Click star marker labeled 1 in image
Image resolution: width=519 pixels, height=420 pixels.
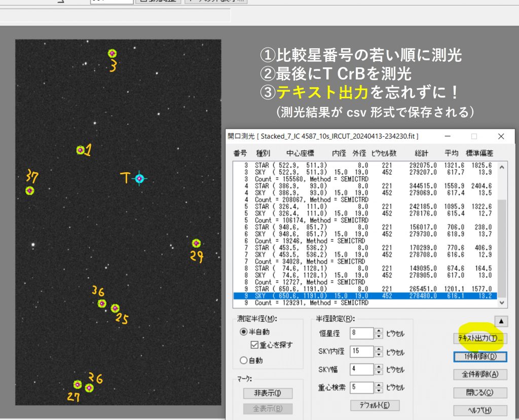click(x=80, y=150)
